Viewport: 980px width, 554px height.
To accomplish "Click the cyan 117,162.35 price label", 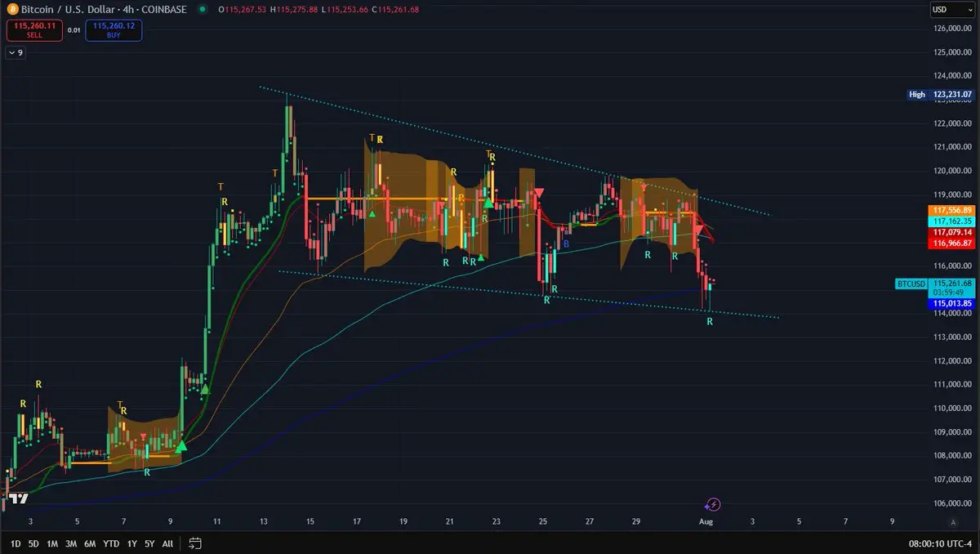I will tap(951, 221).
